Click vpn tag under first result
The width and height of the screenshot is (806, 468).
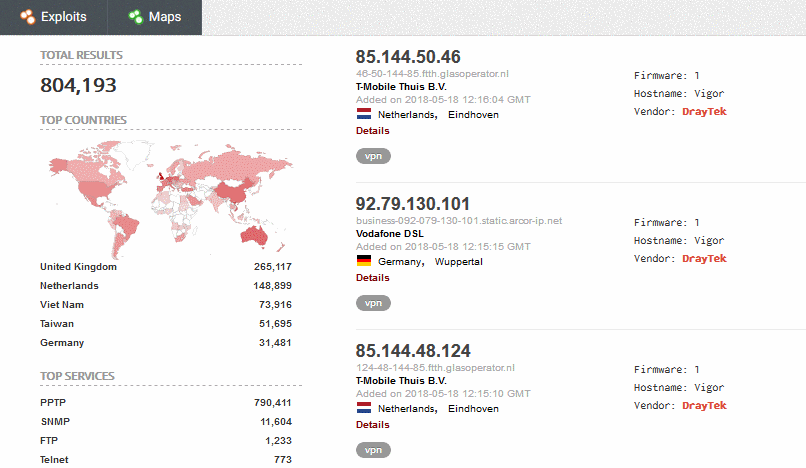[373, 156]
